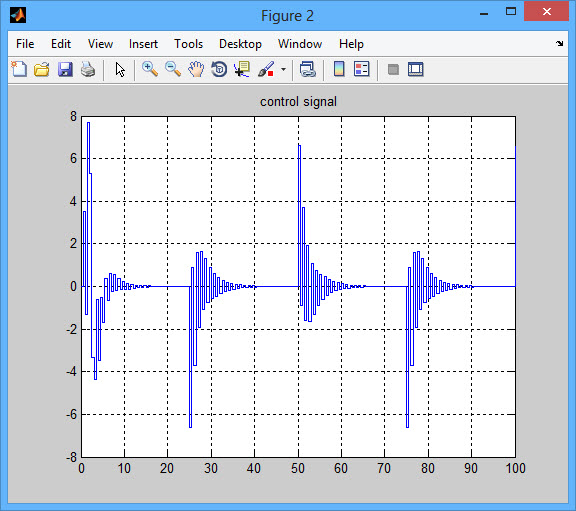Open the Insert menu

click(x=143, y=44)
